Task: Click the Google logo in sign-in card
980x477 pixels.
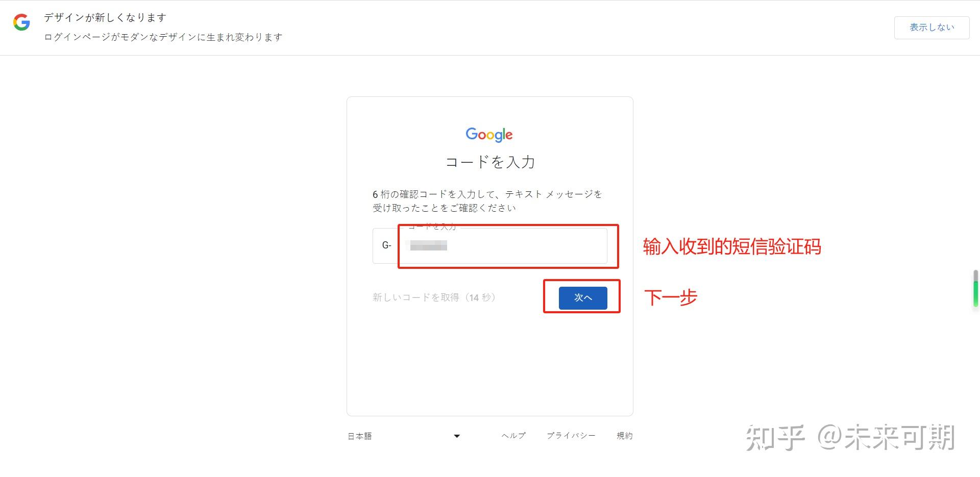Action: coord(489,135)
